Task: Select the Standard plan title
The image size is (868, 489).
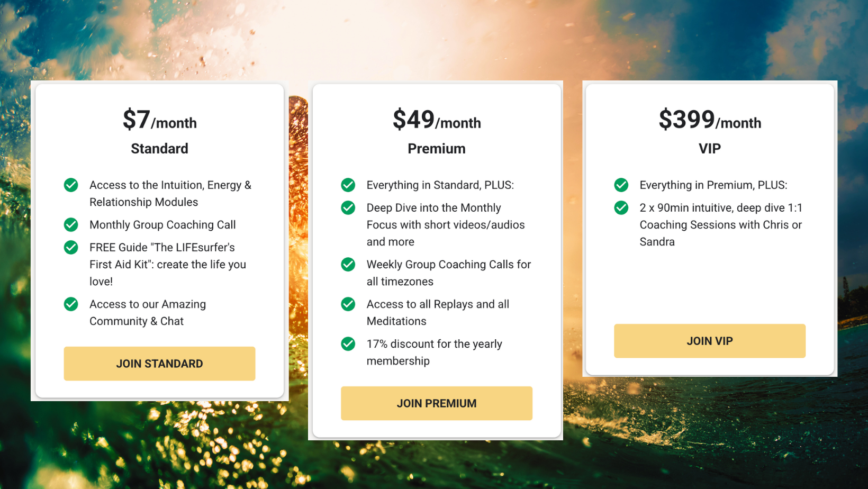Action: tap(159, 149)
